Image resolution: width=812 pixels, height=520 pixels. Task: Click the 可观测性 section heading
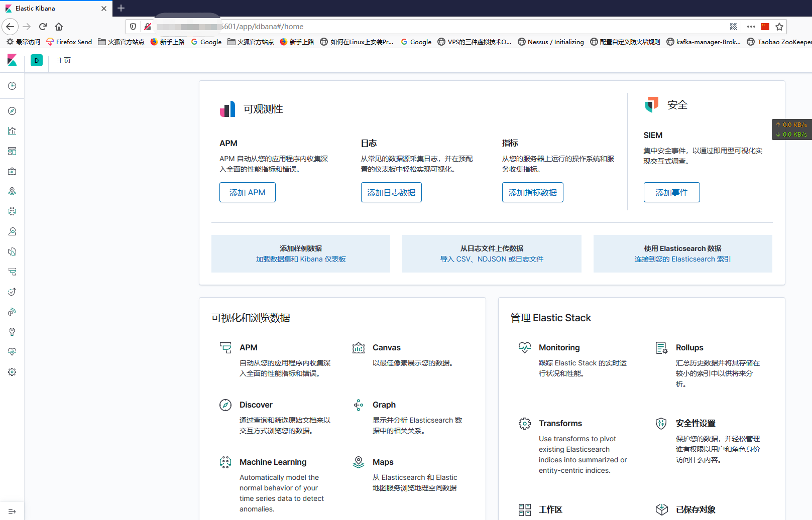click(263, 109)
